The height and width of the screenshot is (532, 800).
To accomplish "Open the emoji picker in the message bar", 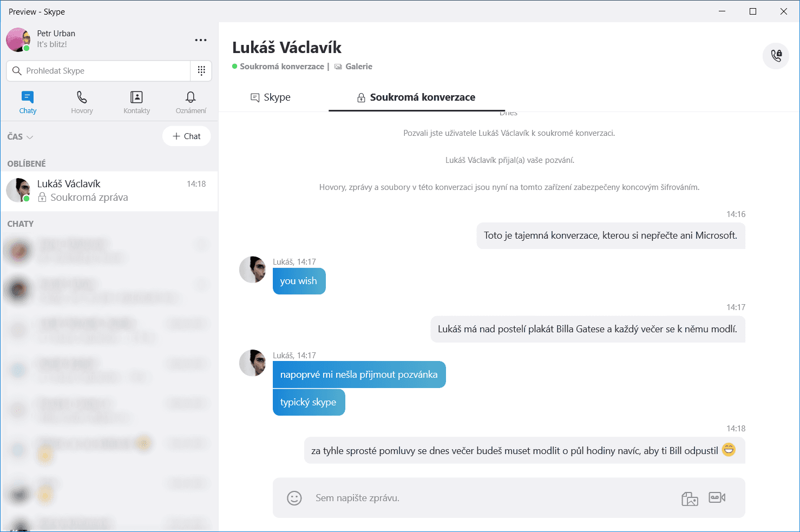I will (294, 497).
